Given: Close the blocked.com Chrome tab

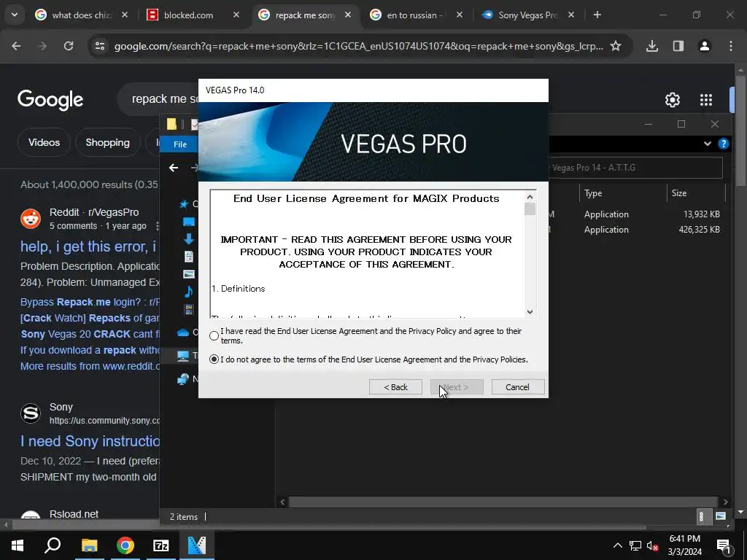Looking at the screenshot, I should click(x=236, y=15).
